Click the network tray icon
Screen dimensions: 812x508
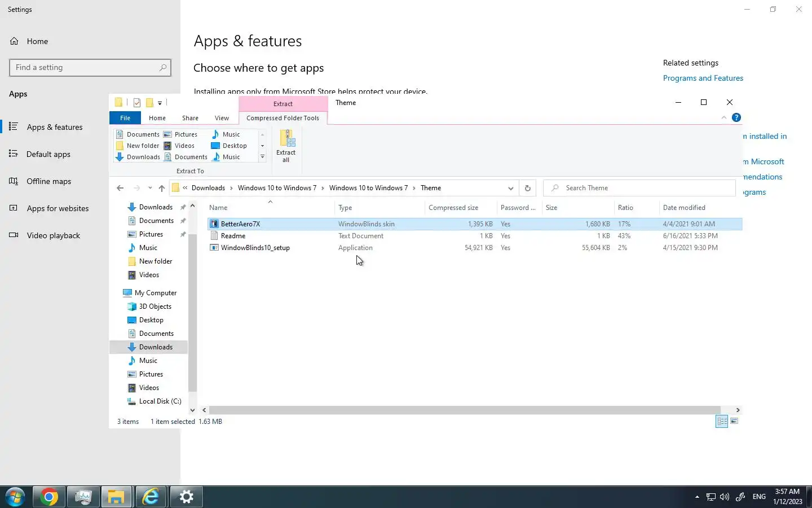coord(711,497)
